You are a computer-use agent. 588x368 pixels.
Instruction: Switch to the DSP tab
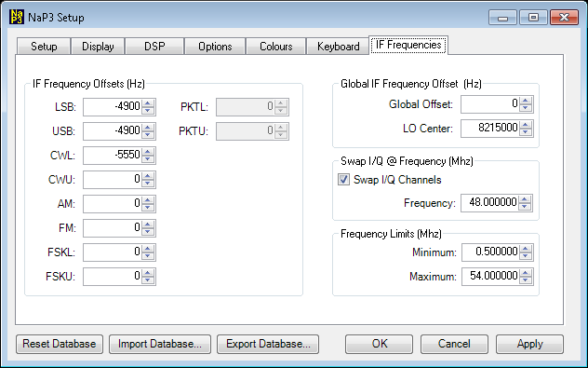(154, 47)
